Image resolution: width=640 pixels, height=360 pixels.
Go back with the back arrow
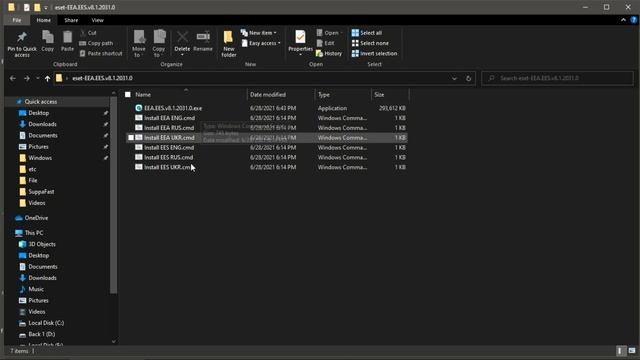click(13, 78)
